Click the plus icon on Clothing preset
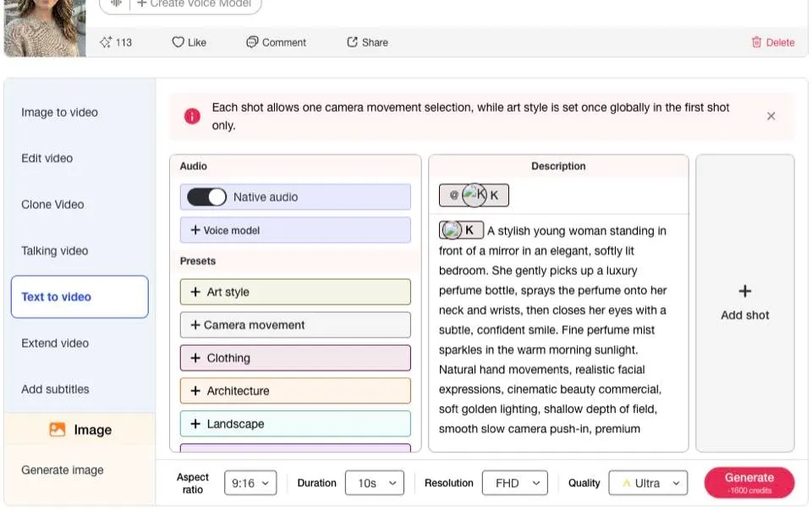 click(195, 358)
